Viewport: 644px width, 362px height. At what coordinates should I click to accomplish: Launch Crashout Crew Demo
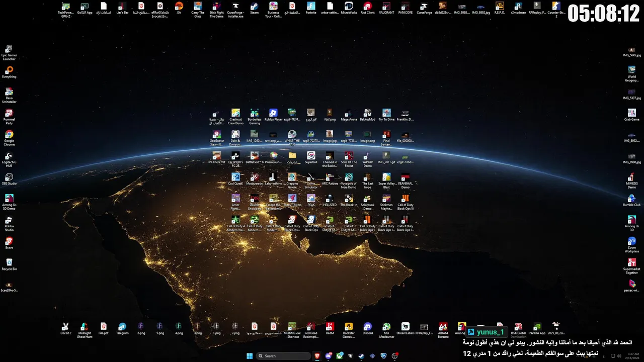click(x=235, y=117)
